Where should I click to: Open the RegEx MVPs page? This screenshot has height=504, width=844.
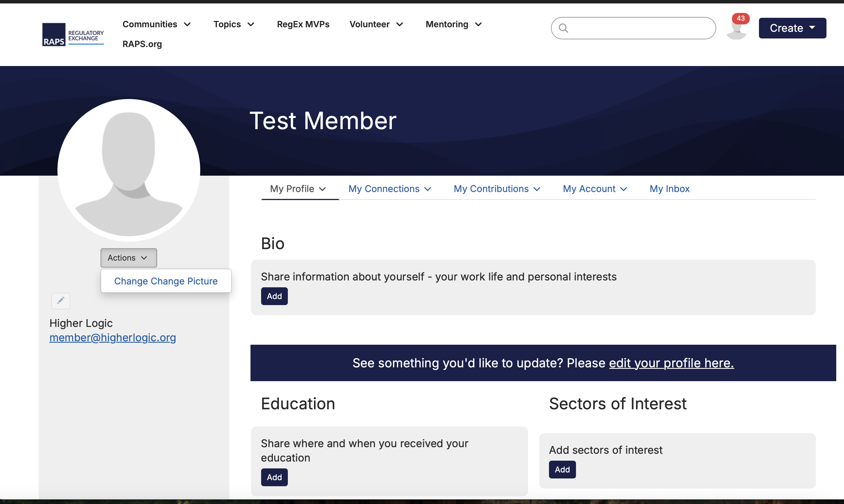(303, 24)
